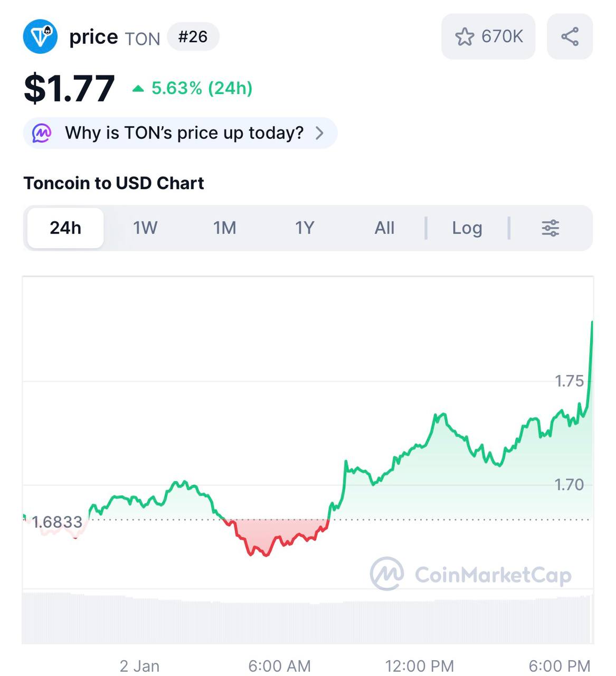
Task: Click the volume bars below the chart
Action: (x=306, y=621)
